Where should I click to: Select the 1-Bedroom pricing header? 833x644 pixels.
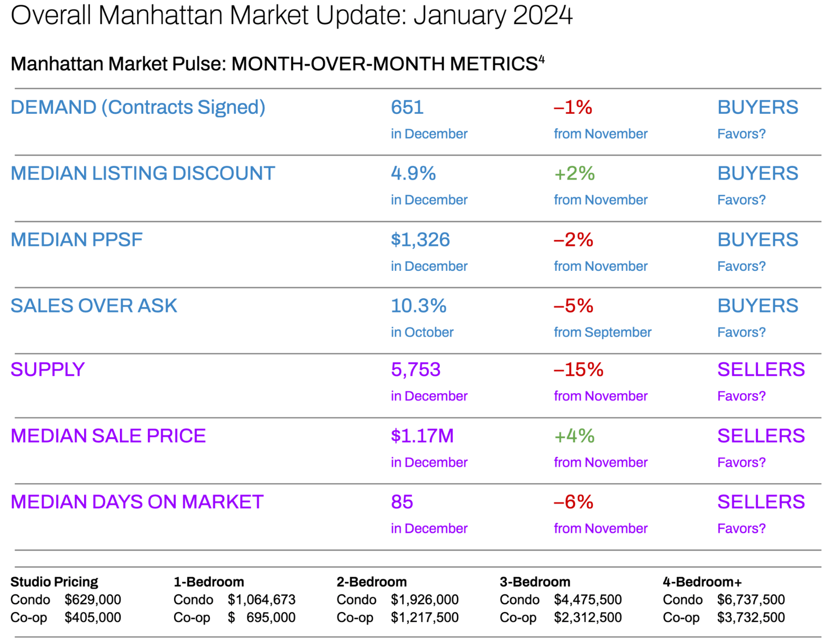209,582
